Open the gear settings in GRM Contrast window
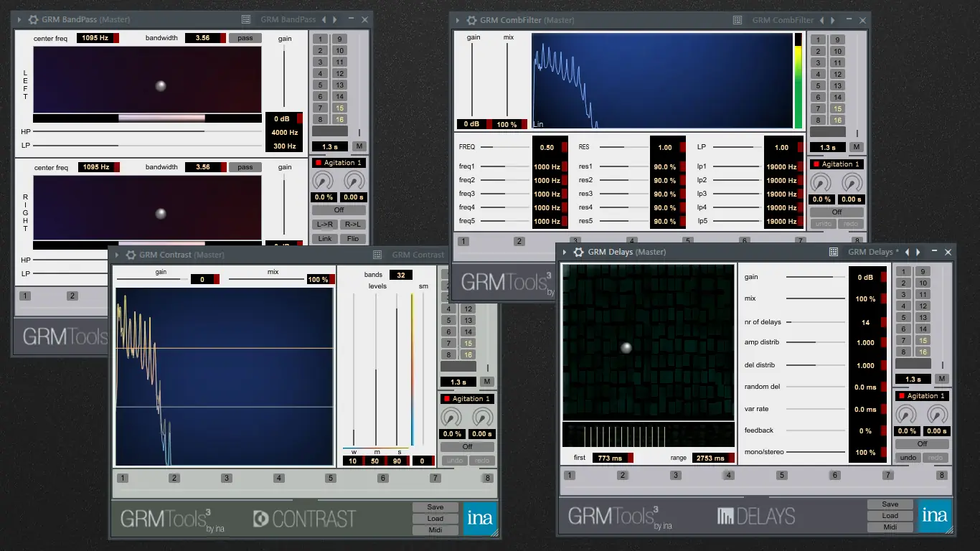The height and width of the screenshot is (551, 980). [x=131, y=255]
